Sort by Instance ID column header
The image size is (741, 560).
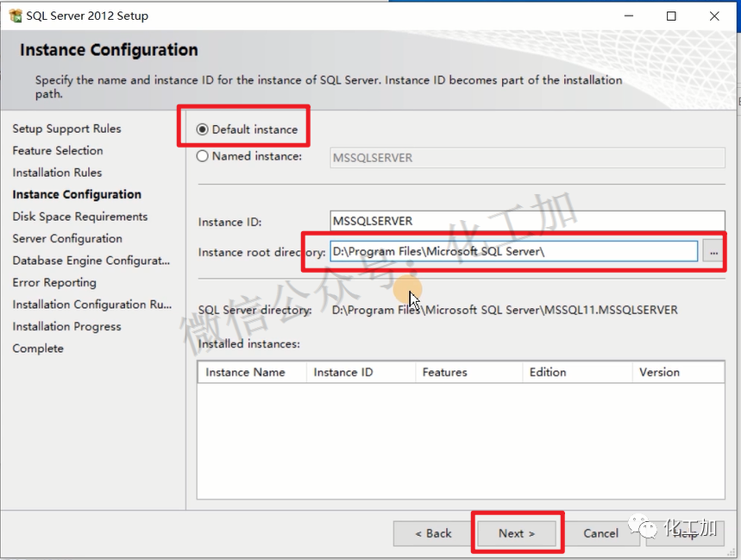(x=361, y=373)
